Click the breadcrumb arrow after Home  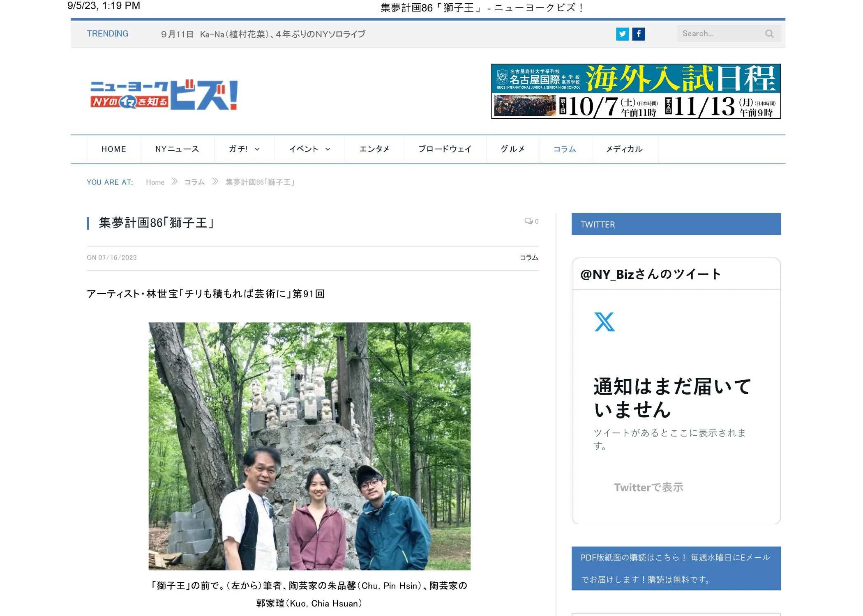(174, 182)
